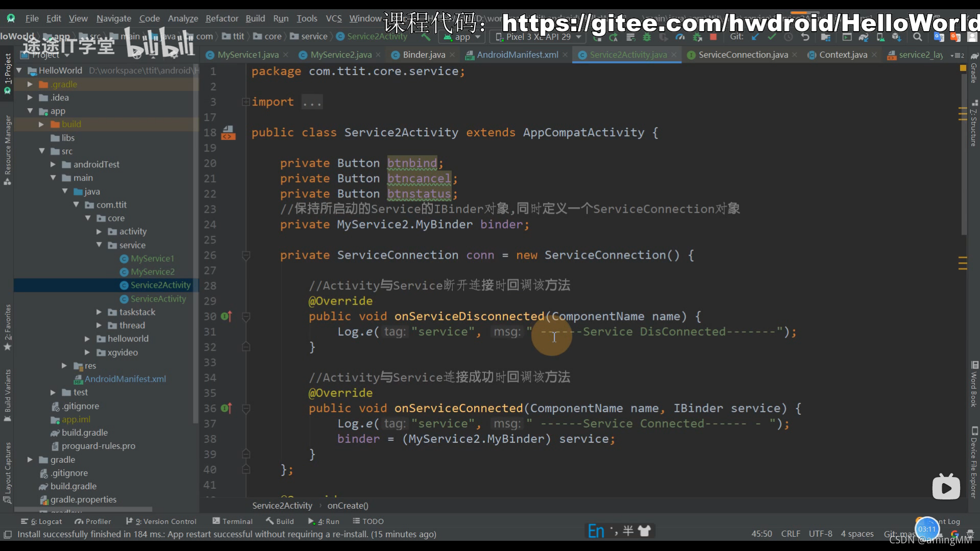Toggle the Resource Manager side panel
Image resolution: width=980 pixels, height=551 pixels.
point(7,151)
